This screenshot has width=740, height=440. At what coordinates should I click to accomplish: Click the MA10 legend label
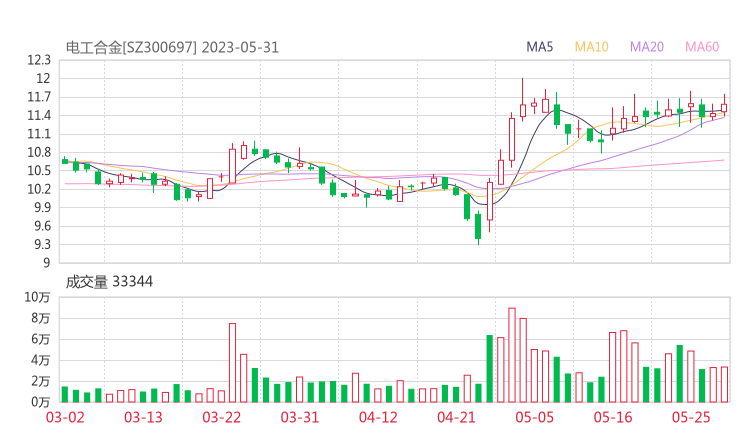click(591, 47)
